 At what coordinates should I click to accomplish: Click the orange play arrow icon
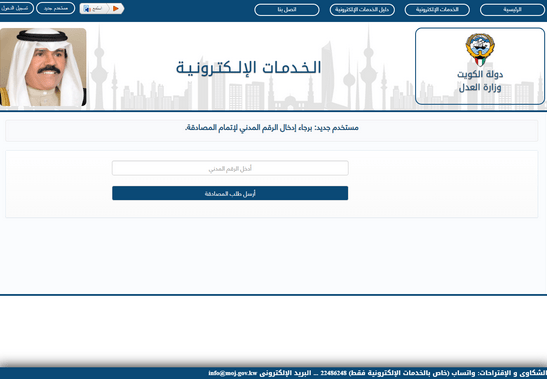(116, 8)
